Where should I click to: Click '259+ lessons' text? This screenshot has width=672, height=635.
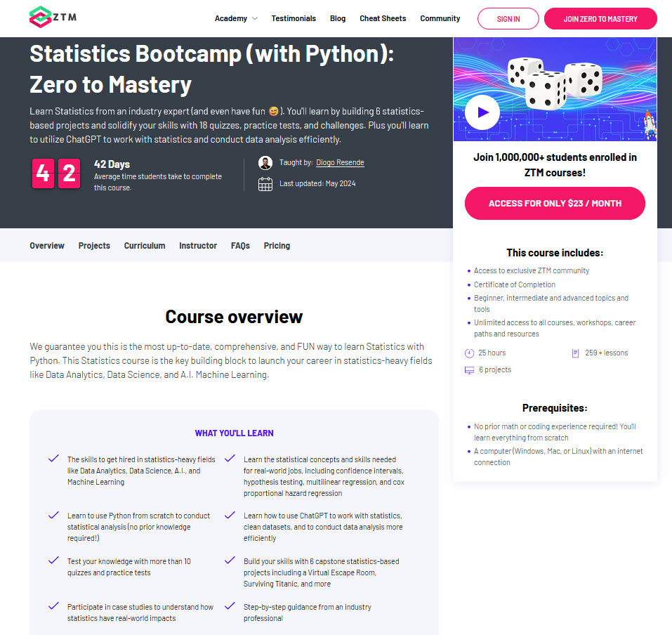click(x=607, y=353)
